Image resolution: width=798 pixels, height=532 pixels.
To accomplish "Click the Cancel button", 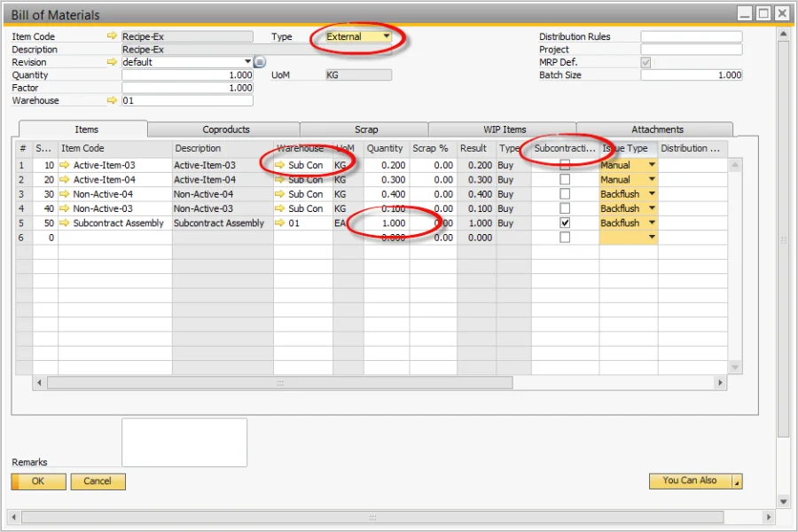I will tap(98, 481).
